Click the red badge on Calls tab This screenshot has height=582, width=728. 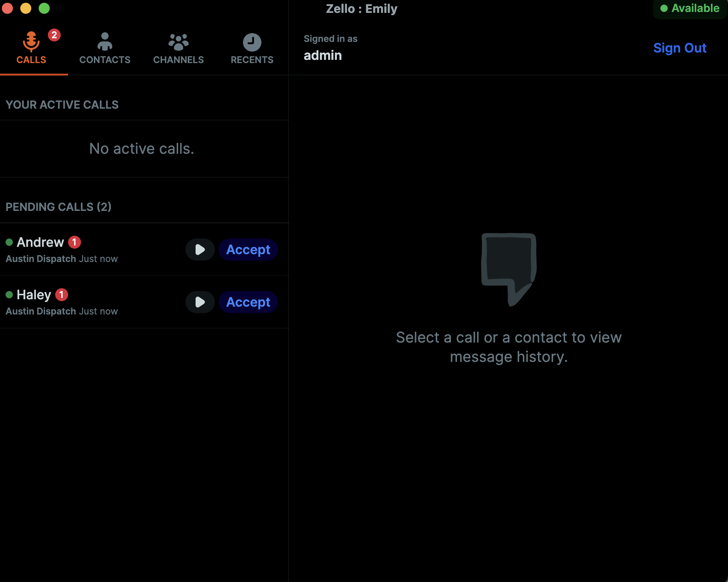click(x=54, y=35)
